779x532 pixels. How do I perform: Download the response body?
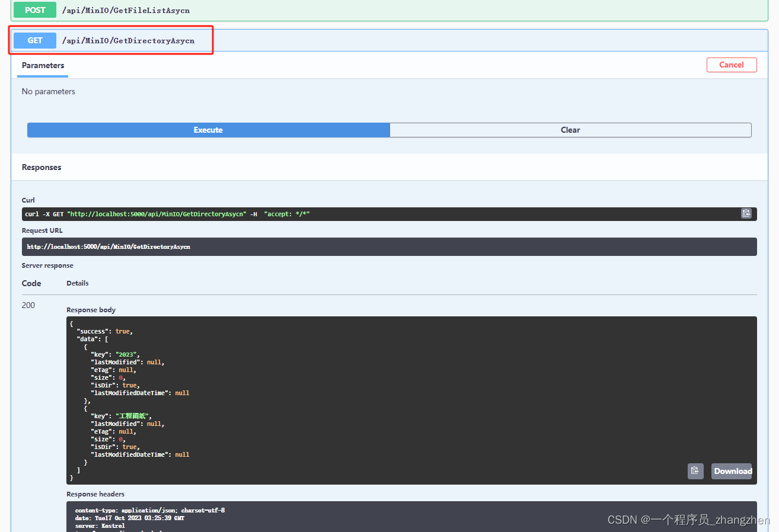pyautogui.click(x=732, y=471)
